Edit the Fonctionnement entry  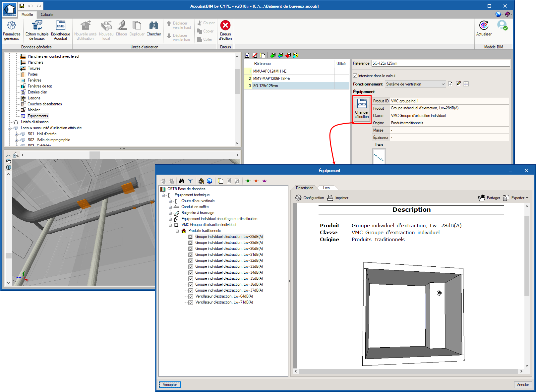[x=458, y=84]
